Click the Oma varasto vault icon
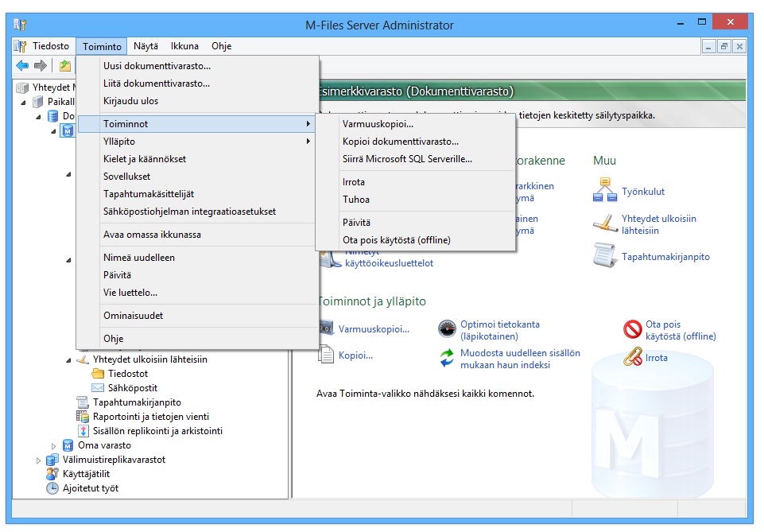This screenshot has width=764, height=532. pyautogui.click(x=68, y=445)
